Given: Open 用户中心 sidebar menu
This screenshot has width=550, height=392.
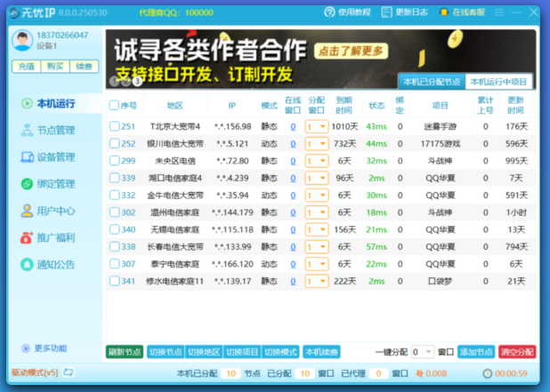Looking at the screenshot, I should pyautogui.click(x=56, y=211).
